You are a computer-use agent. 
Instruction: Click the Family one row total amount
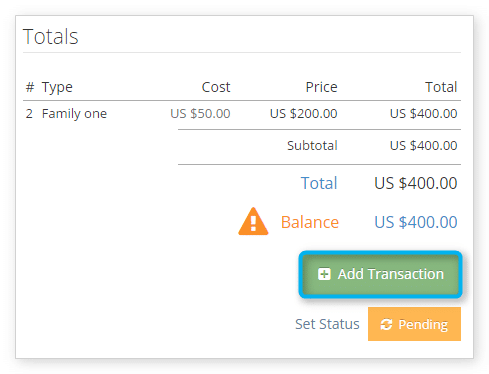(x=423, y=114)
